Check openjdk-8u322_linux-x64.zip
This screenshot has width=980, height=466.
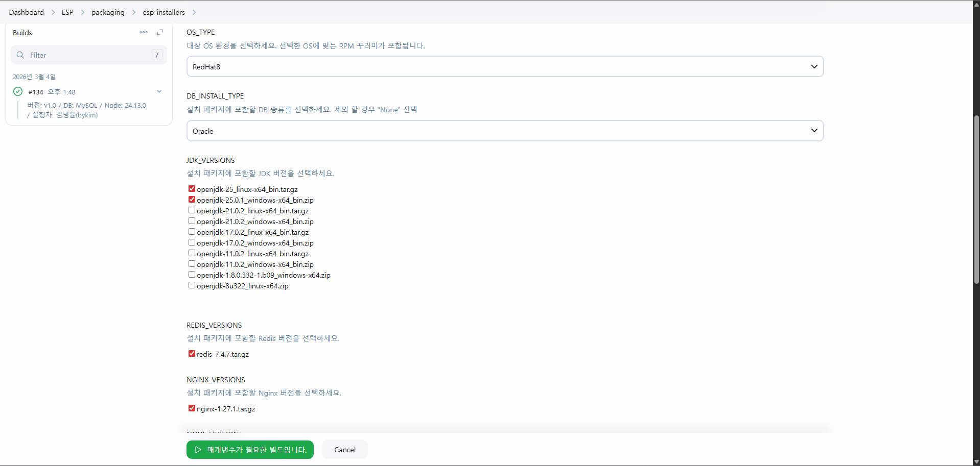(192, 285)
